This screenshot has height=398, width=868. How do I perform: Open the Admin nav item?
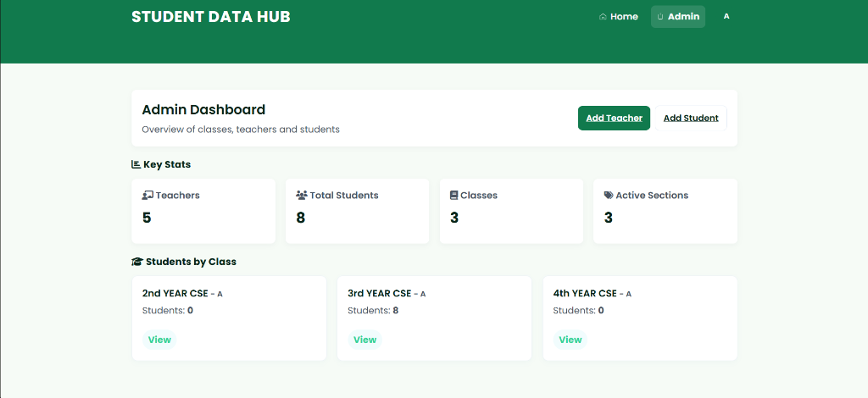coord(678,17)
